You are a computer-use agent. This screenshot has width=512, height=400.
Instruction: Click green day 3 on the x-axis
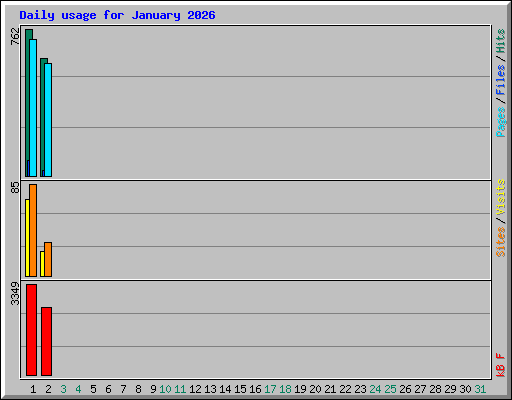pyautogui.click(x=63, y=389)
